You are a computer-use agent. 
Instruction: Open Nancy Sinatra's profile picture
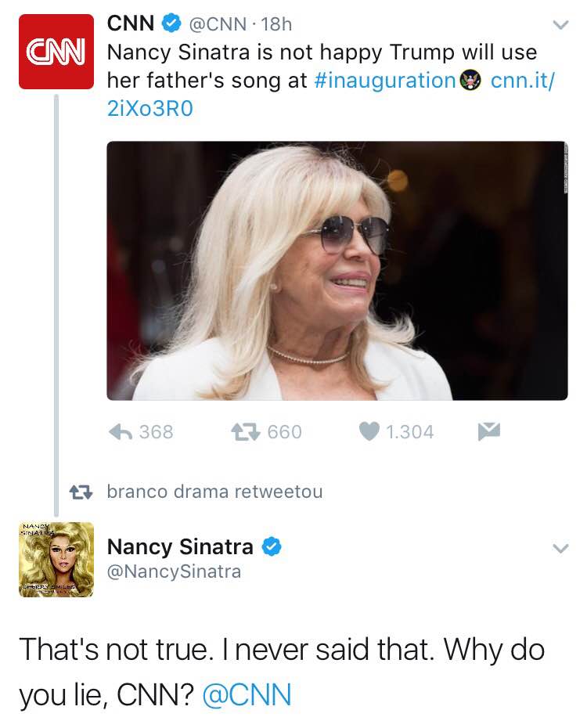click(56, 560)
